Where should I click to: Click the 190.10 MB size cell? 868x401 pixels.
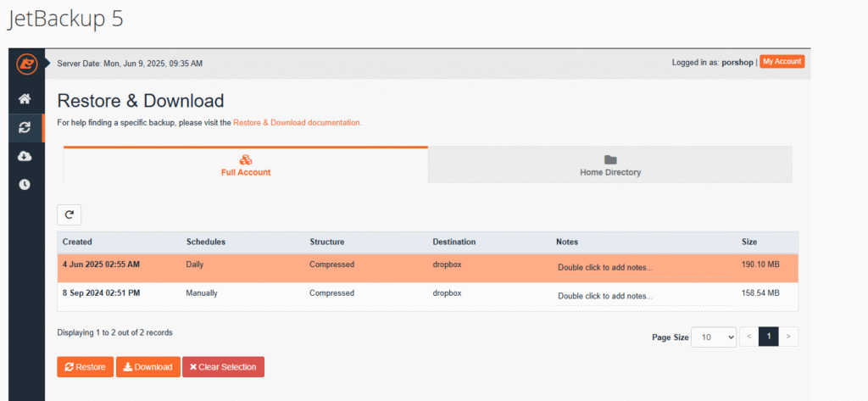click(760, 265)
